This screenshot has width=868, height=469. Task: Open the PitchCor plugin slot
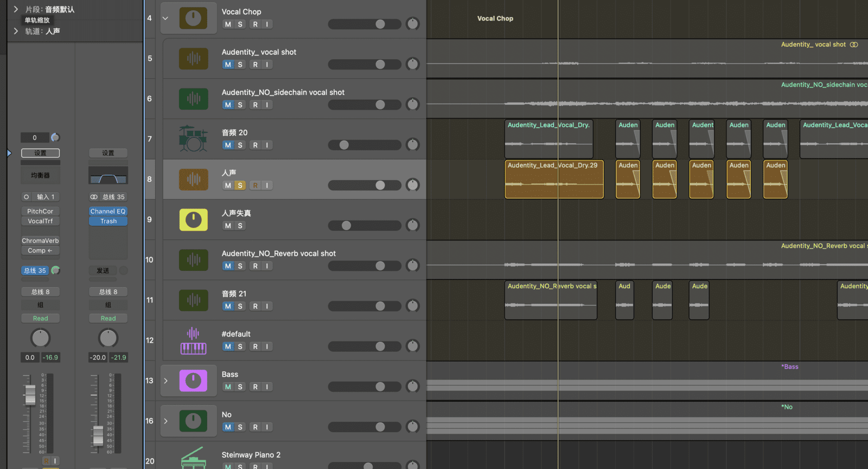click(40, 211)
